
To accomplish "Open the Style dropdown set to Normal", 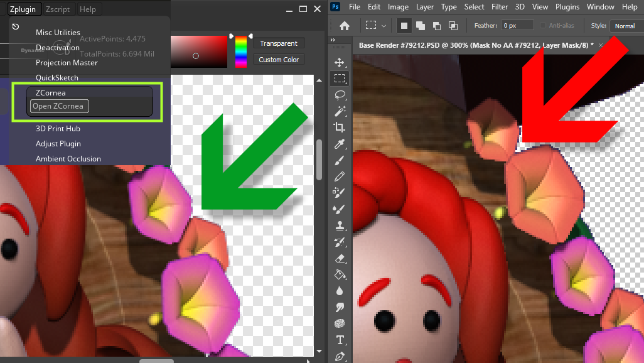I will [x=626, y=26].
